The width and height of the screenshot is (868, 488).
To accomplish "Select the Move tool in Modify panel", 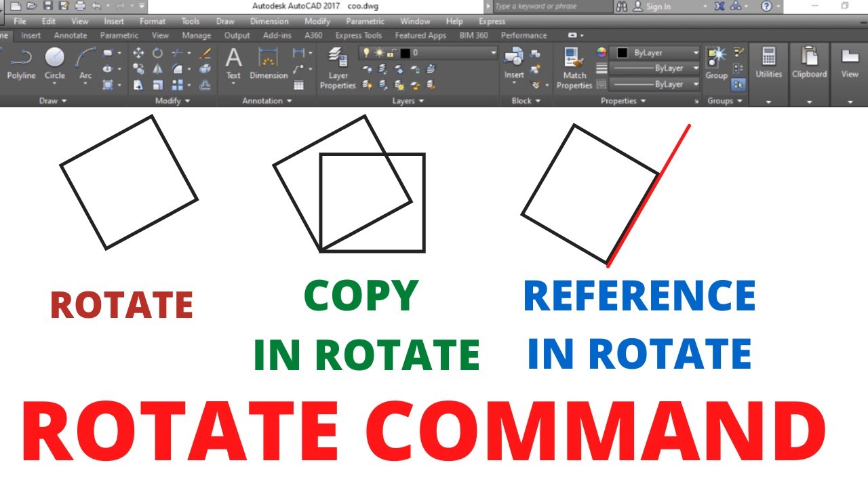I will [x=139, y=53].
